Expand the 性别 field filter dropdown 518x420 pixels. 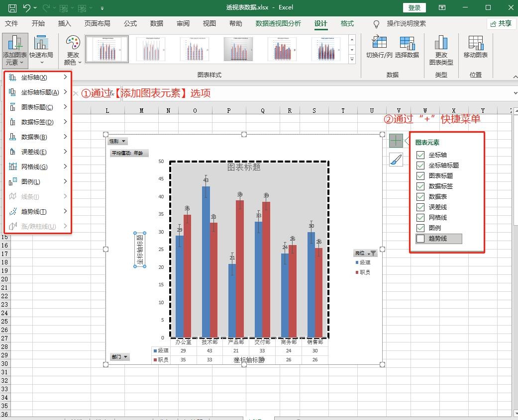[x=118, y=142]
